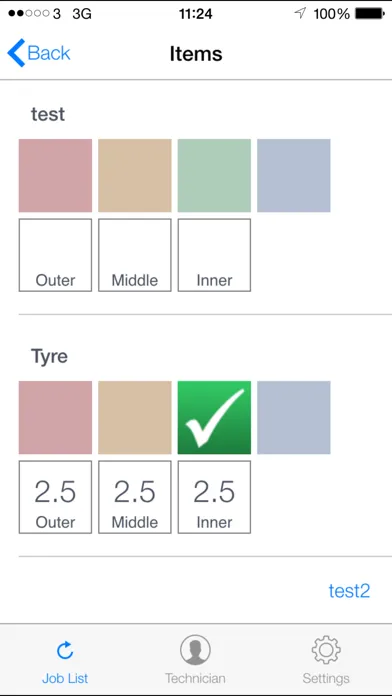392x696 pixels.
Task: Select the blue status square for Tyre
Action: pos(293,417)
